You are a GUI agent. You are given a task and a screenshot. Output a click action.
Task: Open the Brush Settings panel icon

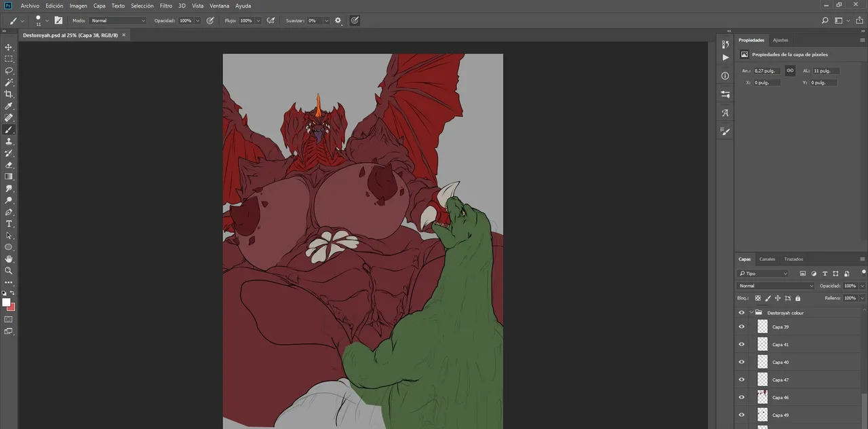[725, 131]
